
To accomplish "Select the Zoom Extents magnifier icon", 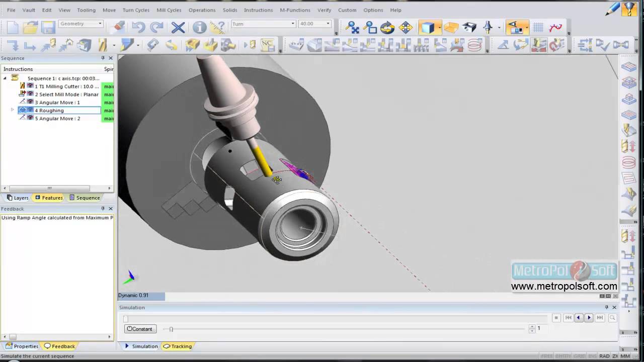I will 353,27.
